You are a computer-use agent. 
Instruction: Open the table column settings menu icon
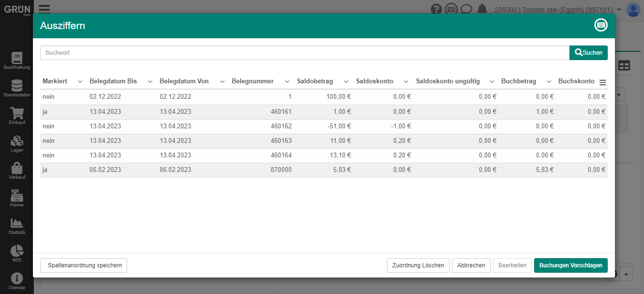pos(602,82)
